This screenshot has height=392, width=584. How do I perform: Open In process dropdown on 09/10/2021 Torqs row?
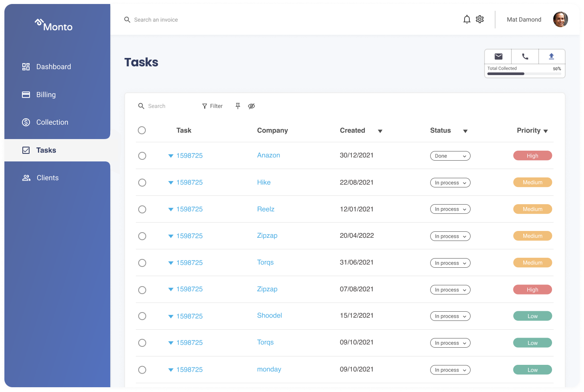click(x=450, y=343)
